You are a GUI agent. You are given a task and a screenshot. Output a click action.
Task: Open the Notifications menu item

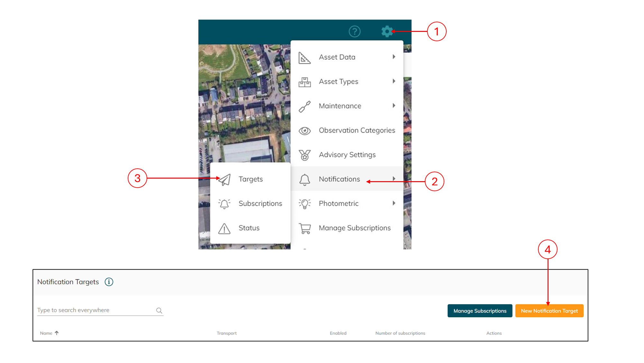[339, 179]
